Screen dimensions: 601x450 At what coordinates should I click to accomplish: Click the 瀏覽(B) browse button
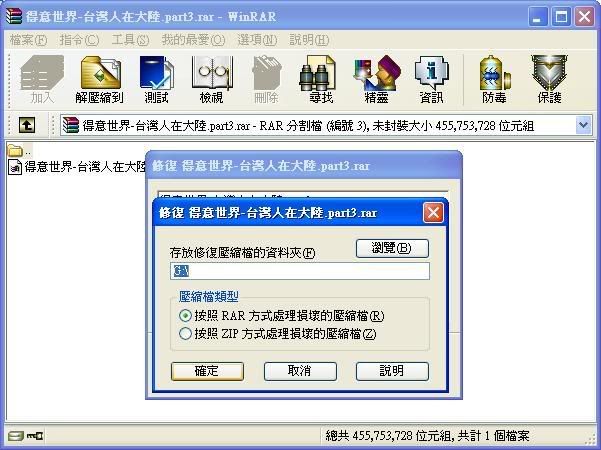coord(392,248)
